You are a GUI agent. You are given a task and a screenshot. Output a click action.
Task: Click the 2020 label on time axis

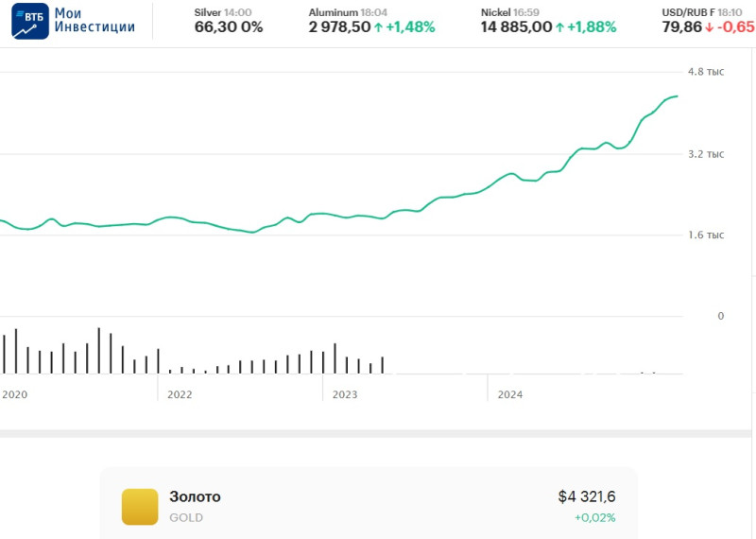[x=15, y=394]
